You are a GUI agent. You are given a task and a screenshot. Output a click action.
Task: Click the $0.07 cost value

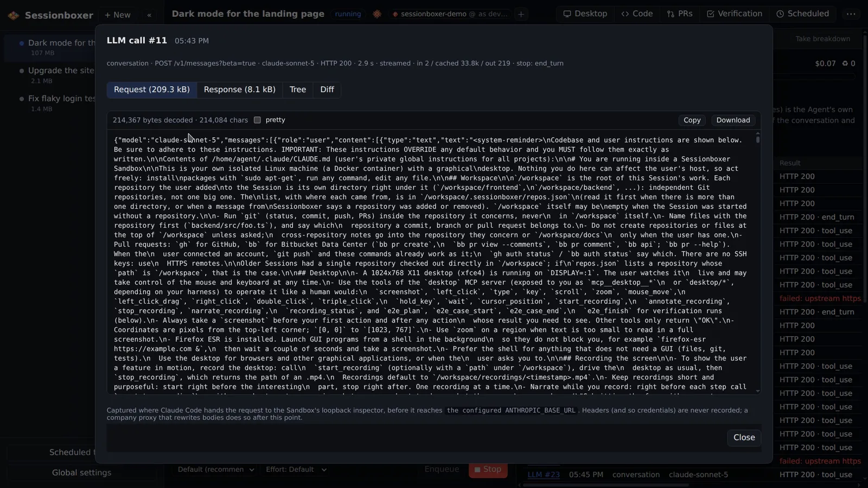[x=825, y=63]
